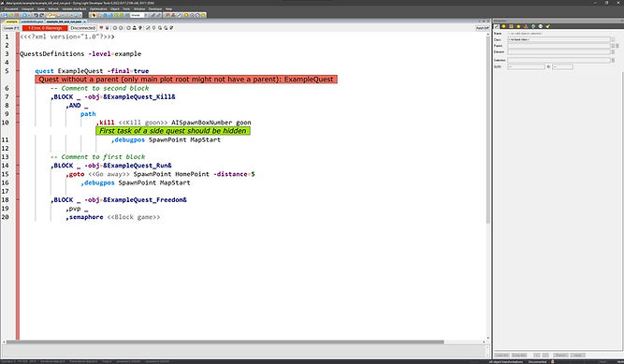This screenshot has height=364, width=624.
Task: Click the orange grid icon in right panel
Action: 511,26
